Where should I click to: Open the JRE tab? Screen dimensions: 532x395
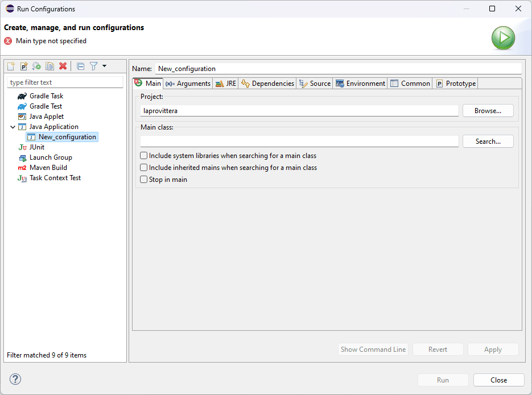226,84
